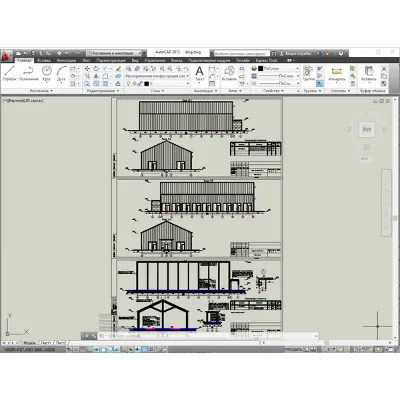Screen dimensions: 400x400
Task: Open the workspace dropdown Рисование и аннотации
Action: [x=116, y=53]
